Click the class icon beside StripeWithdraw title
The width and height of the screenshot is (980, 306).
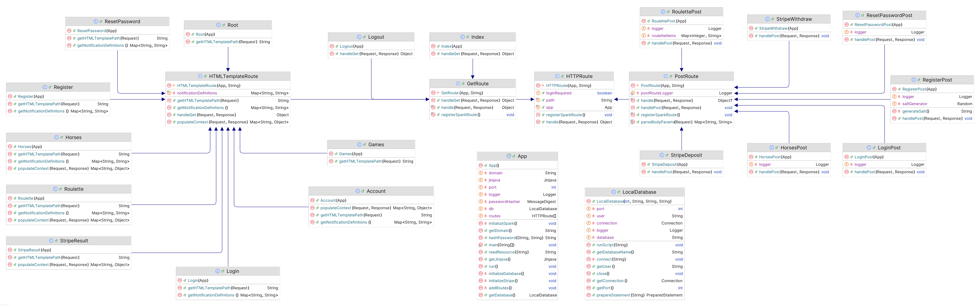pyautogui.click(x=768, y=19)
